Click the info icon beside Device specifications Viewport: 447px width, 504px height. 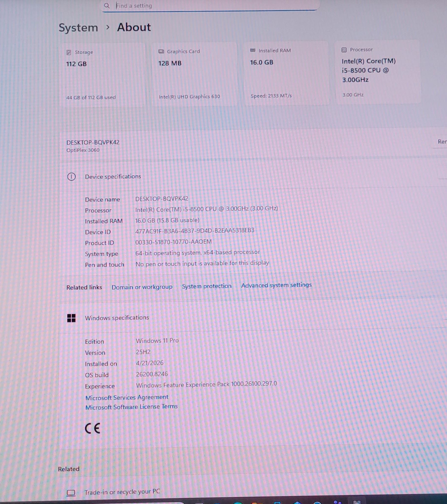71,176
